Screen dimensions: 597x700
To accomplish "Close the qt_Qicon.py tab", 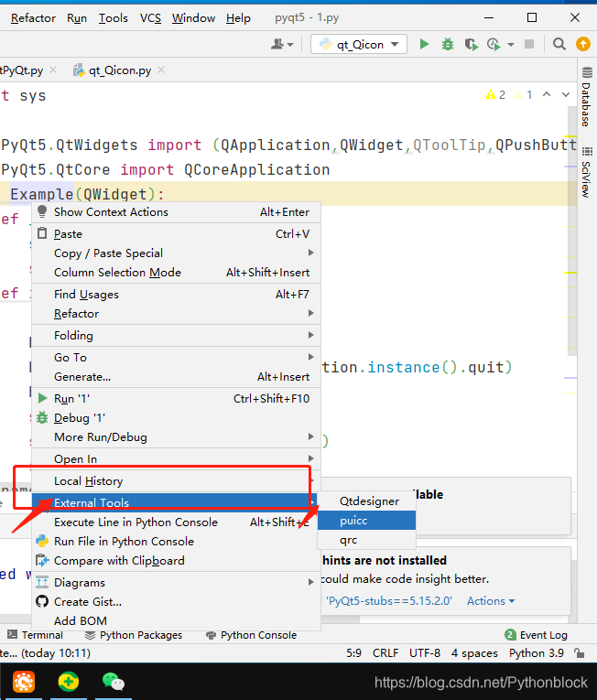I will (161, 70).
